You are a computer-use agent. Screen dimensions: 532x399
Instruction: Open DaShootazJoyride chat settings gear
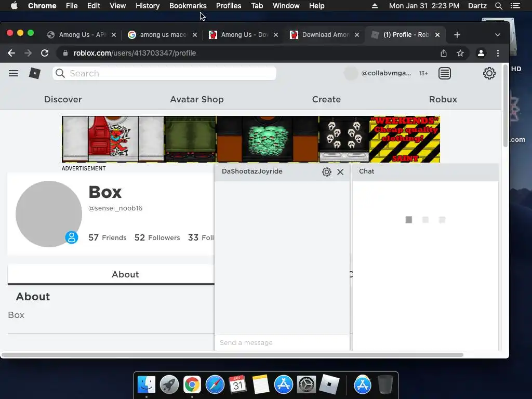pyautogui.click(x=326, y=171)
